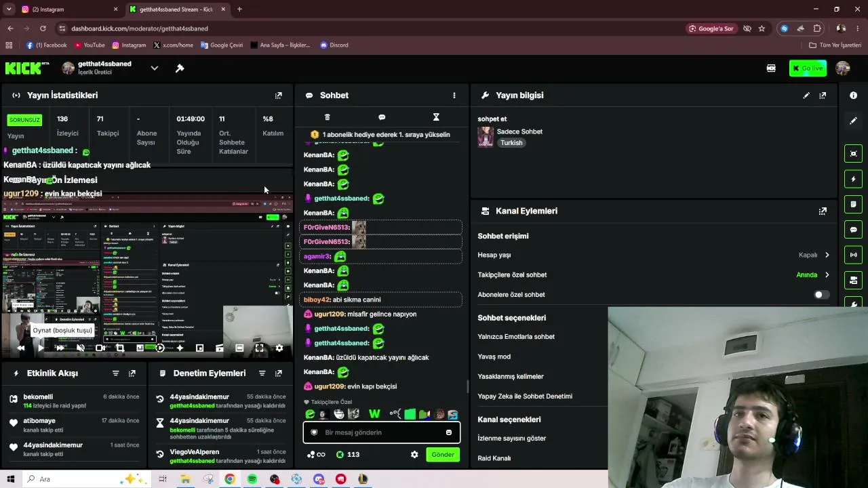Screen dimensions: 868x488
Task: Click the hourglass timeout icon in Sohbet toolbar
Action: [436, 117]
